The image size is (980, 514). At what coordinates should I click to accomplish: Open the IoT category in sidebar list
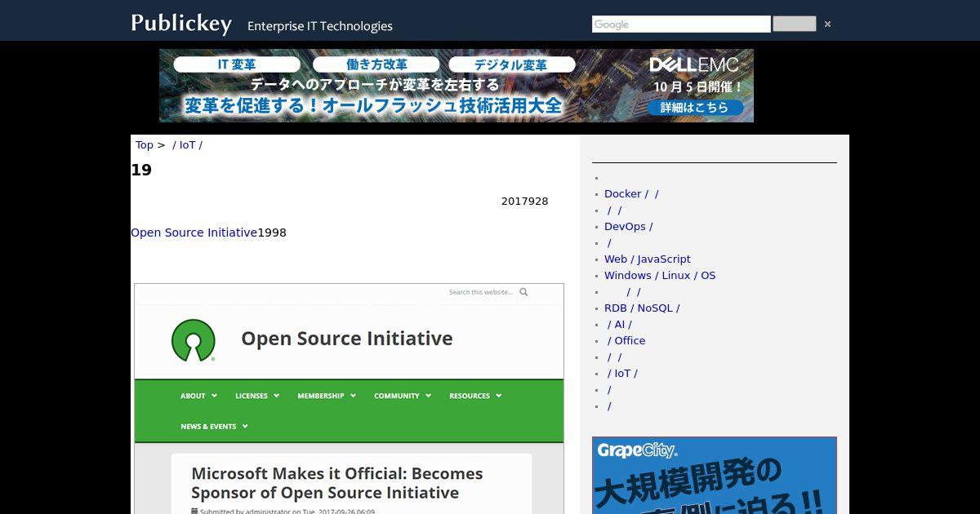[622, 373]
